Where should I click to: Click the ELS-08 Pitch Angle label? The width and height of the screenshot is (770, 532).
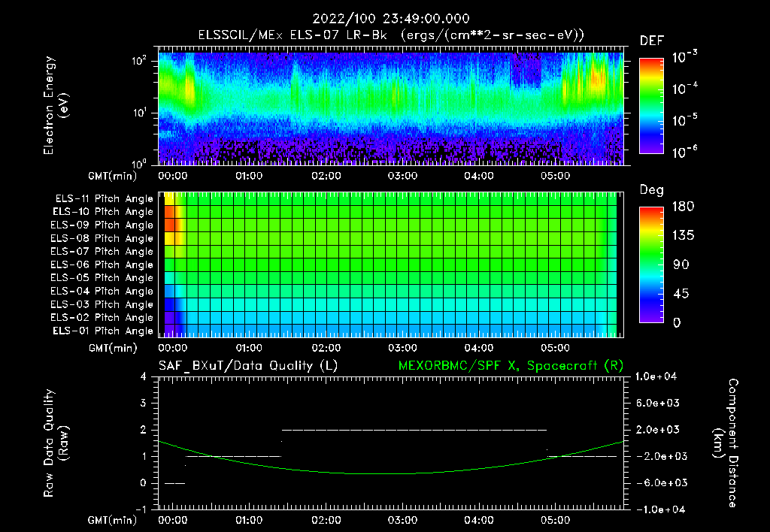tap(102, 238)
